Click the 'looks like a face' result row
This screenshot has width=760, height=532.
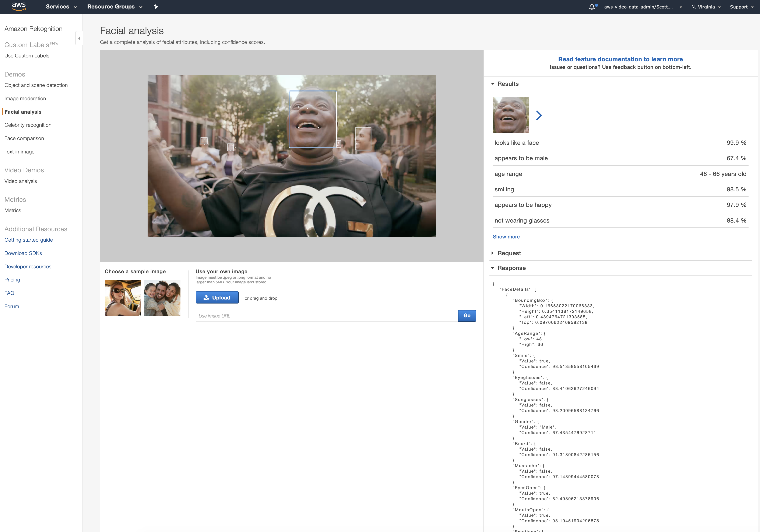tap(620, 143)
